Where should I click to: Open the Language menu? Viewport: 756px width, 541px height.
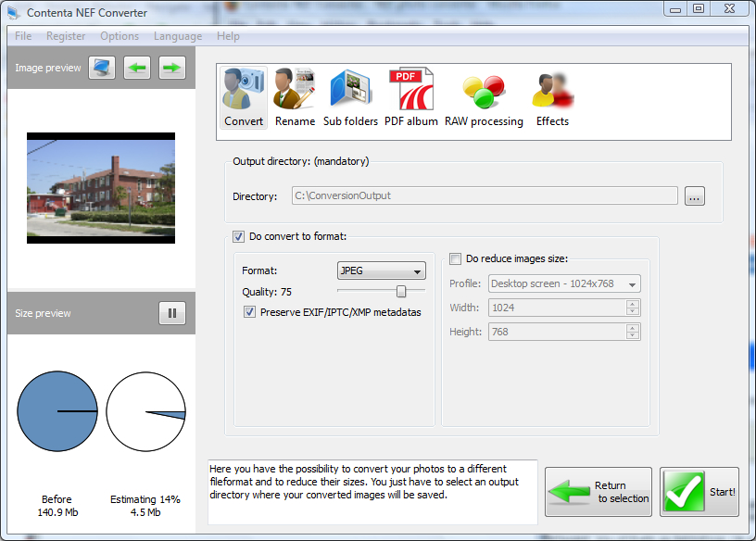(x=178, y=36)
